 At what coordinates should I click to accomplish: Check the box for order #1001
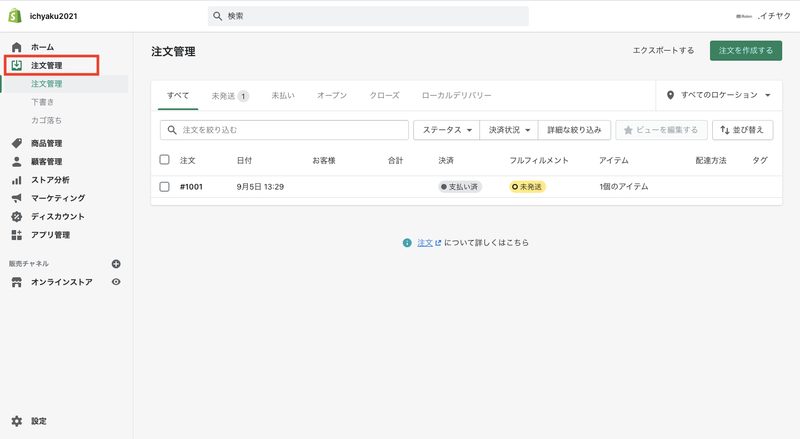(x=164, y=187)
